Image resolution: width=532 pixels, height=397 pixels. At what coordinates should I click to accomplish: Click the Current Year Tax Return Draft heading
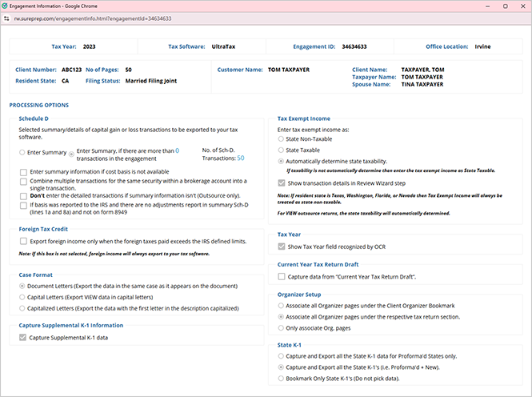point(318,264)
